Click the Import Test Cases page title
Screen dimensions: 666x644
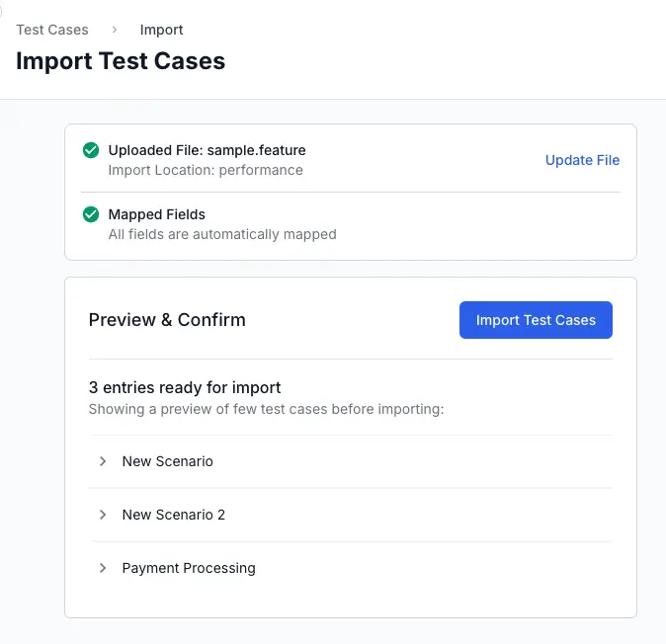[121, 61]
